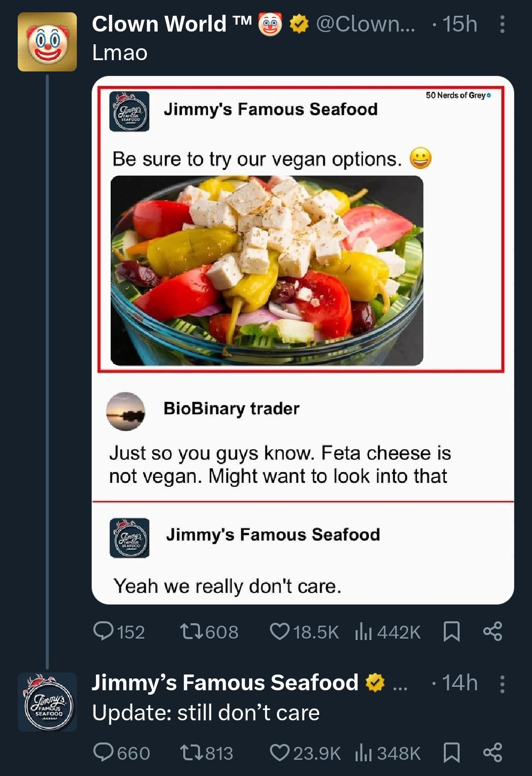
Task: Open more options on Jimmy's Seafood reply
Action: pos(502,684)
